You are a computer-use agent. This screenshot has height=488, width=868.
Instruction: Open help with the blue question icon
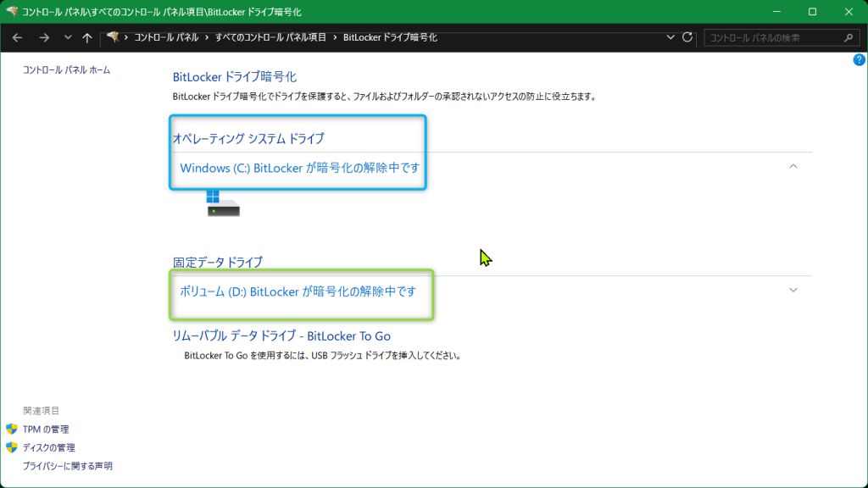click(859, 60)
